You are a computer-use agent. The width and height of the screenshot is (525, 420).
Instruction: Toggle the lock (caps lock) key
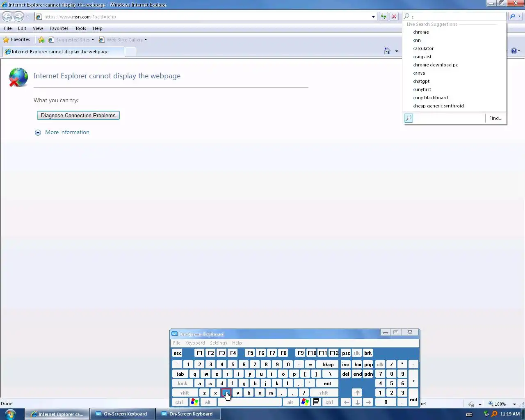click(x=183, y=383)
